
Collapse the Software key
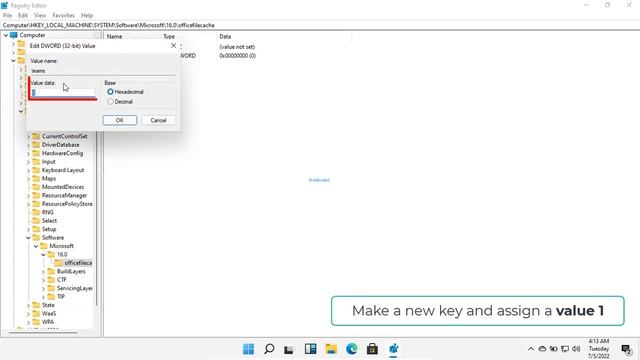(28, 238)
